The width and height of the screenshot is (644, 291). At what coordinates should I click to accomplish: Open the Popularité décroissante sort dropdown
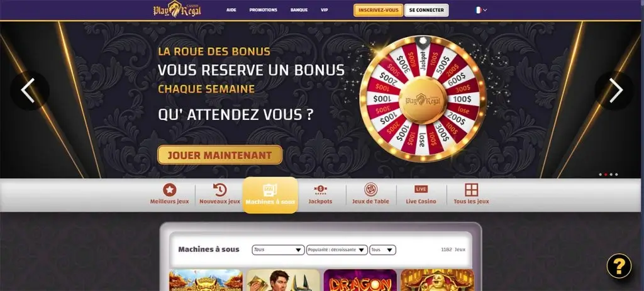pos(337,250)
